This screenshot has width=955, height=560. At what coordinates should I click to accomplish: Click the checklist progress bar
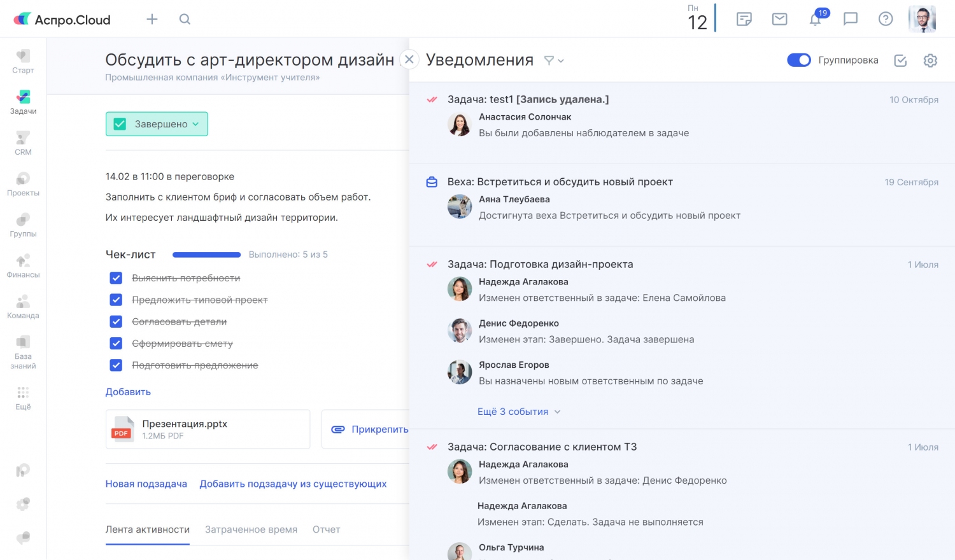(x=206, y=255)
